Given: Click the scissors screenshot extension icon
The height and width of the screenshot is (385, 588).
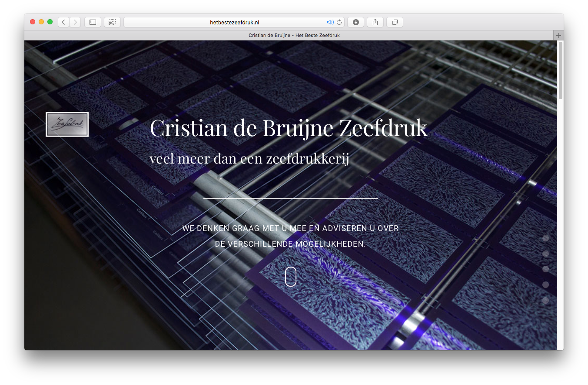Looking at the screenshot, I should (112, 22).
